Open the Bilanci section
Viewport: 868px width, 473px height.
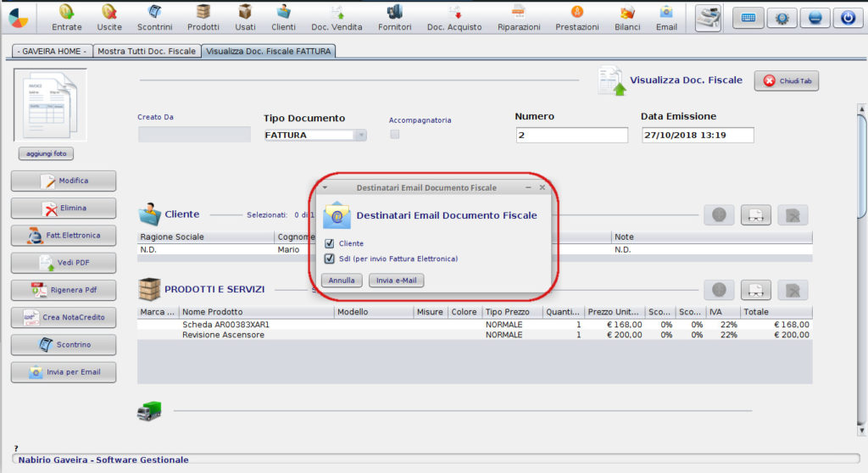pos(627,18)
